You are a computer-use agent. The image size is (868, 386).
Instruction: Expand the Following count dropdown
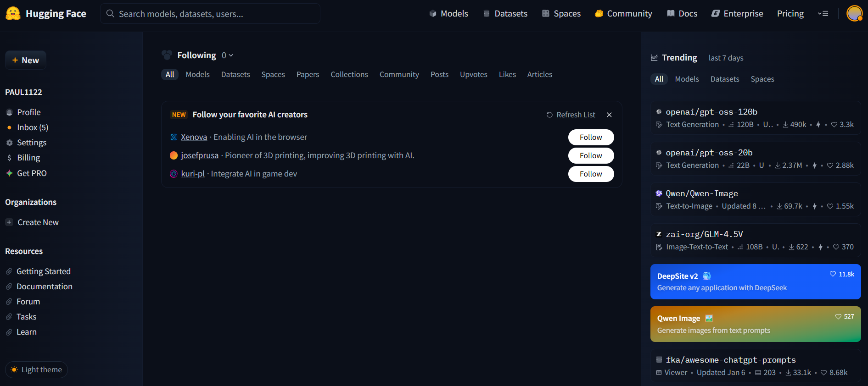(227, 55)
